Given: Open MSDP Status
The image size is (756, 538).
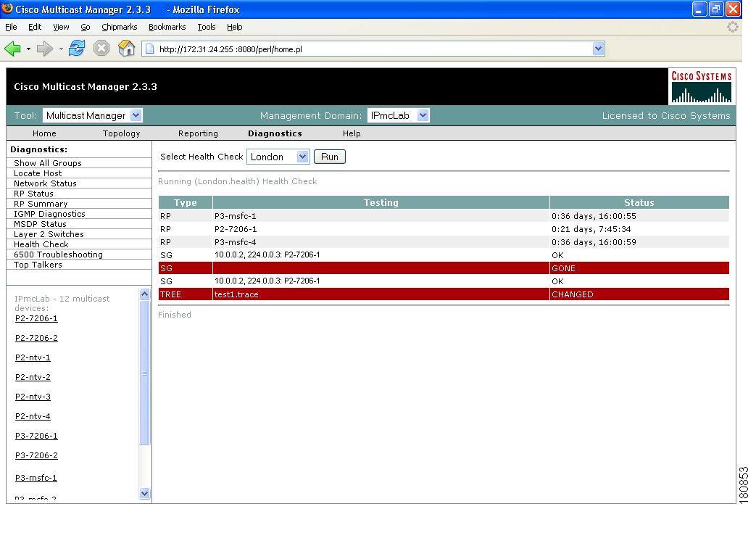Looking at the screenshot, I should [x=40, y=224].
